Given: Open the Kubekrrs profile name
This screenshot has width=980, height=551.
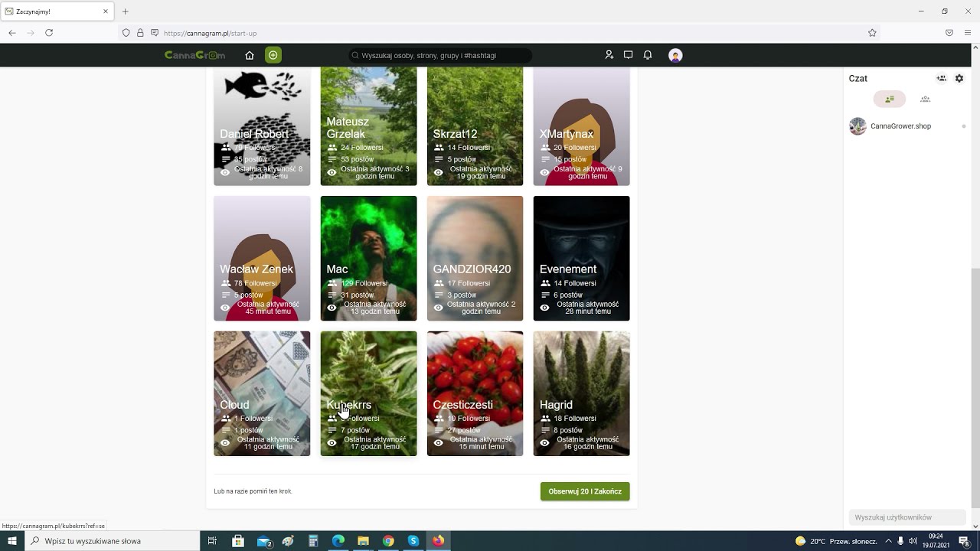Looking at the screenshot, I should pyautogui.click(x=348, y=405).
